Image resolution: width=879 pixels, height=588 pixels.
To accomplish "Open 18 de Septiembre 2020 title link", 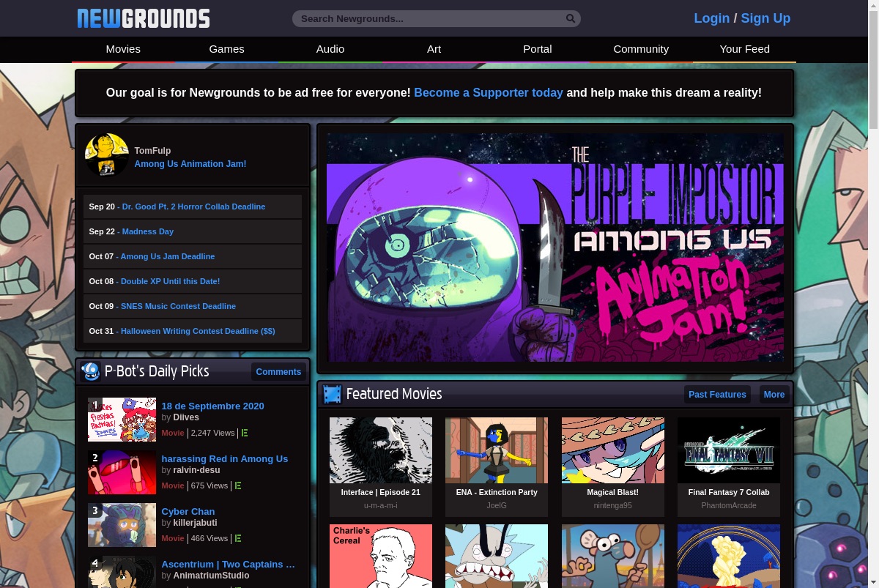I will (213, 406).
